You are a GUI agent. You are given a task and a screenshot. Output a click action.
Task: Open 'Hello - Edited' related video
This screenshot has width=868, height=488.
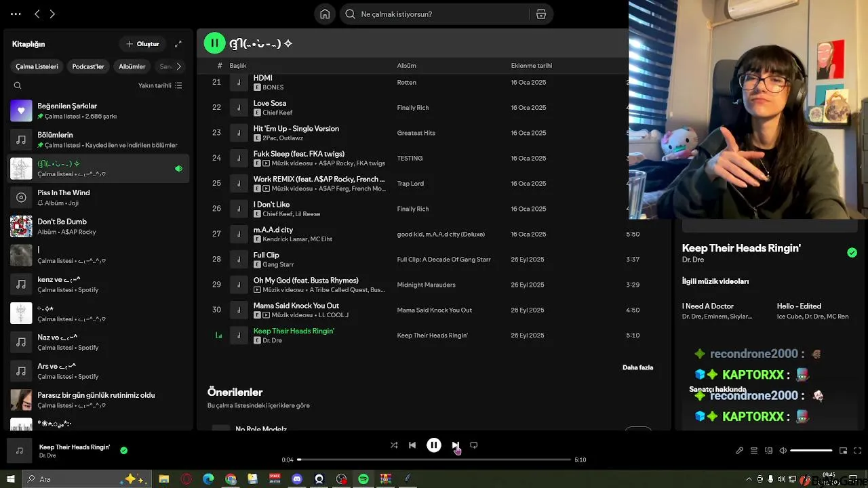pos(799,306)
